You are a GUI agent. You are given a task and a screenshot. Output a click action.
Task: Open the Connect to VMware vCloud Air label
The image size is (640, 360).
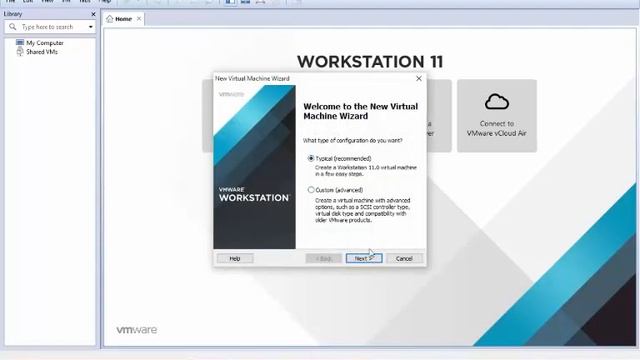(x=497, y=128)
